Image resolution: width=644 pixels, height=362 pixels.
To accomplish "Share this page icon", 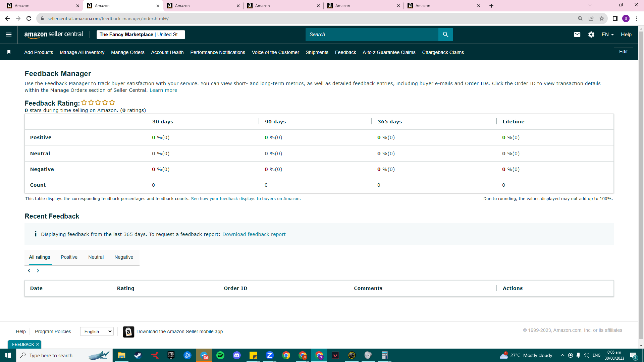I will 591,18.
